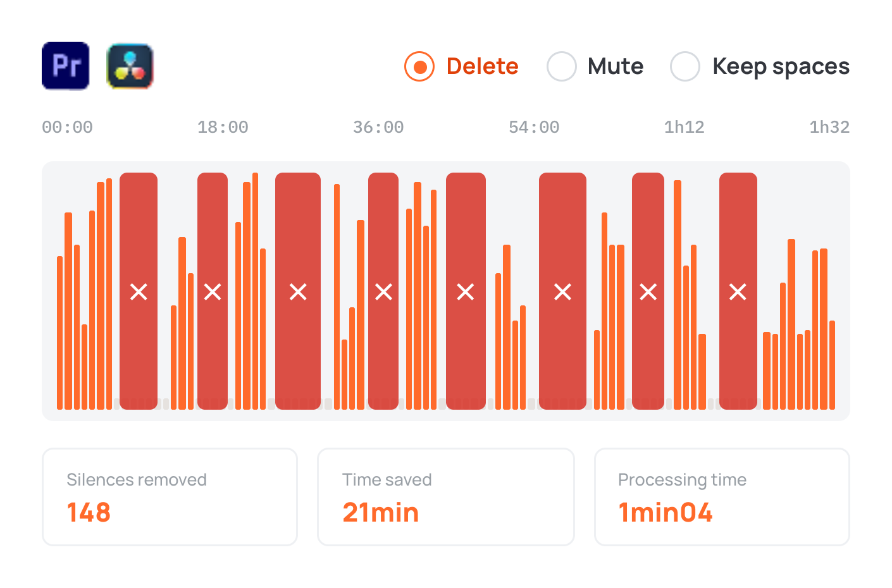Viewport: 892px width, 588px height.
Task: Jump to the 18:00 timeline marker
Action: coord(223,127)
